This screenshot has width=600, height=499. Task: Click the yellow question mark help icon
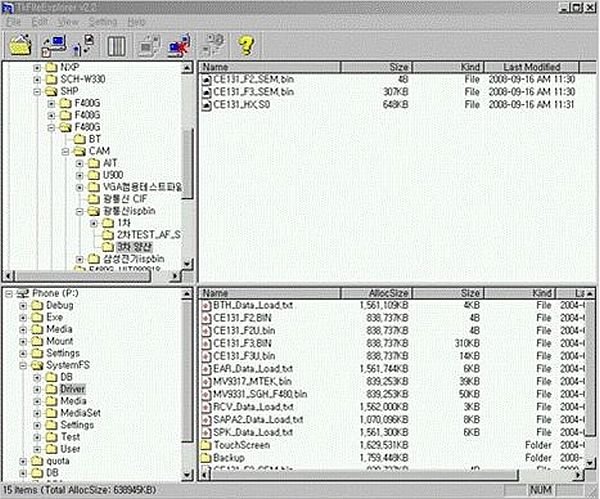click(x=246, y=45)
